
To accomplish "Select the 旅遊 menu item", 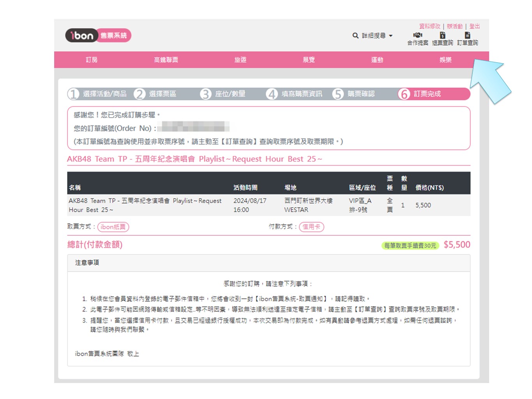I will [x=240, y=60].
